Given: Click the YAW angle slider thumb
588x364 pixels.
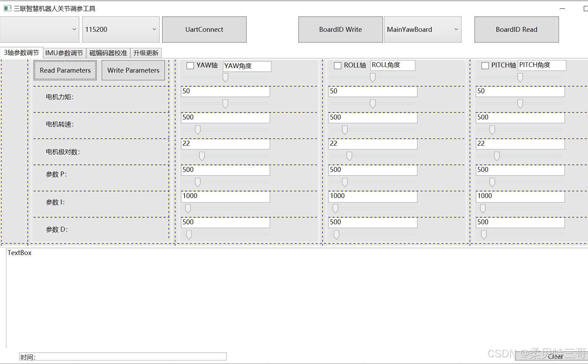Looking at the screenshot, I should coord(225,78).
